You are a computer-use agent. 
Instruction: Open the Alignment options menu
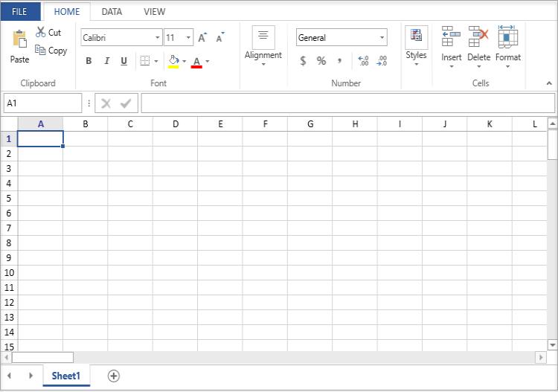click(x=263, y=45)
